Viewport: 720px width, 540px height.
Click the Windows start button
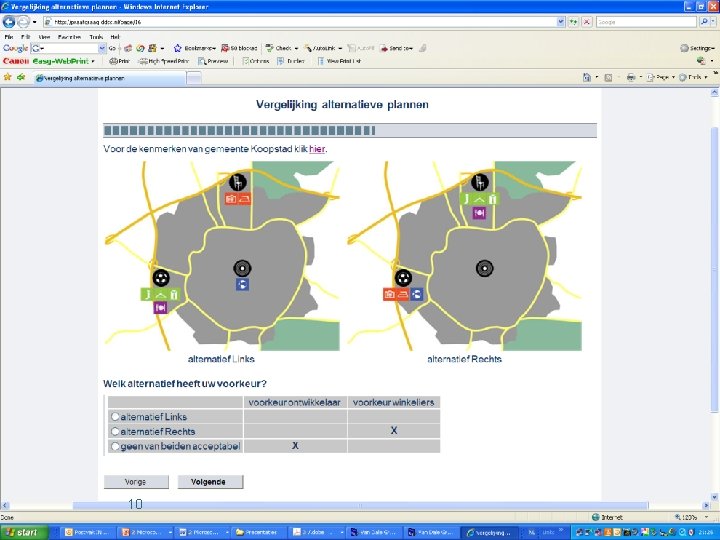coord(24,533)
